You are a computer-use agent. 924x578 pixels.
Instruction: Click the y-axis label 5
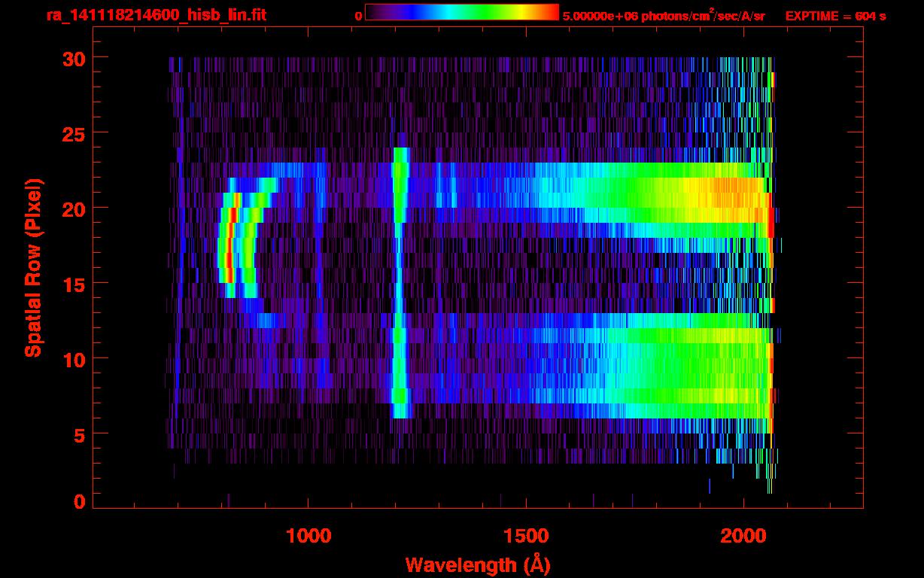[80, 434]
